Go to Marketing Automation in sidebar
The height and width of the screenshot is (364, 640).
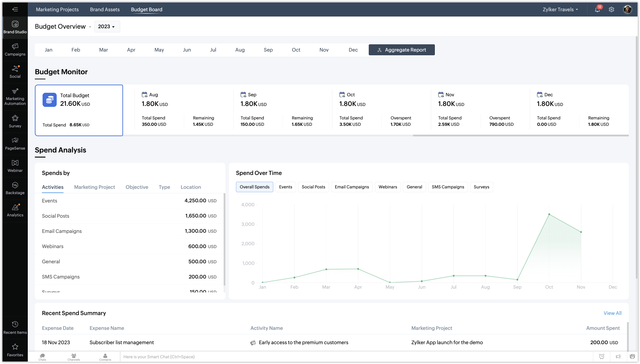click(x=15, y=97)
